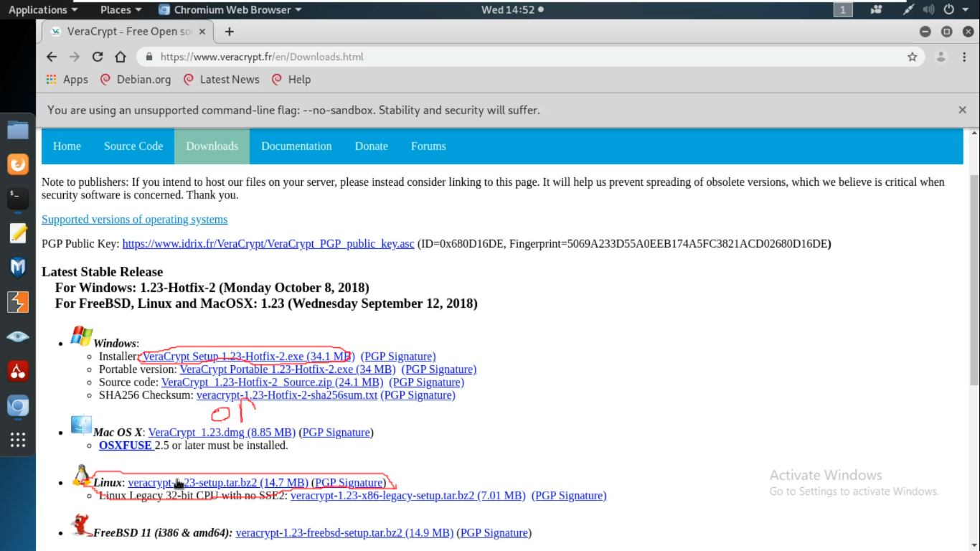The image size is (980, 551).
Task: Switch to workspace 1 indicator
Action: click(x=843, y=10)
